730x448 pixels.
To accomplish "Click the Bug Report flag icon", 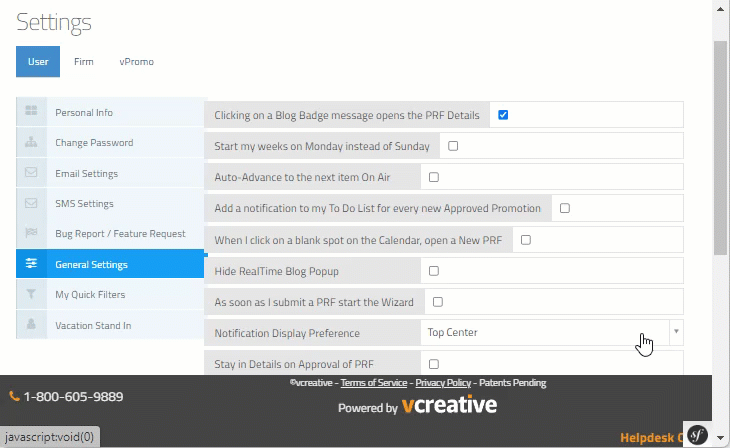I will click(31, 232).
